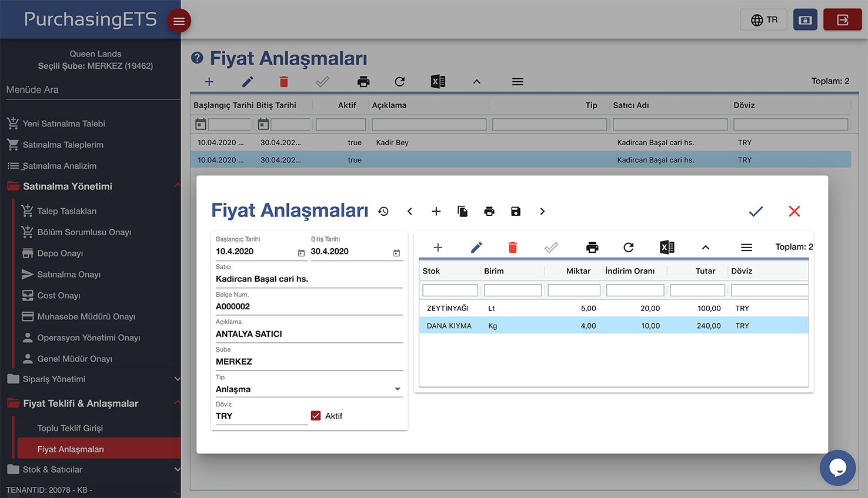Image resolution: width=868 pixels, height=498 pixels.
Task: Open Toplu Teklif Girişi menu item
Action: [70, 428]
